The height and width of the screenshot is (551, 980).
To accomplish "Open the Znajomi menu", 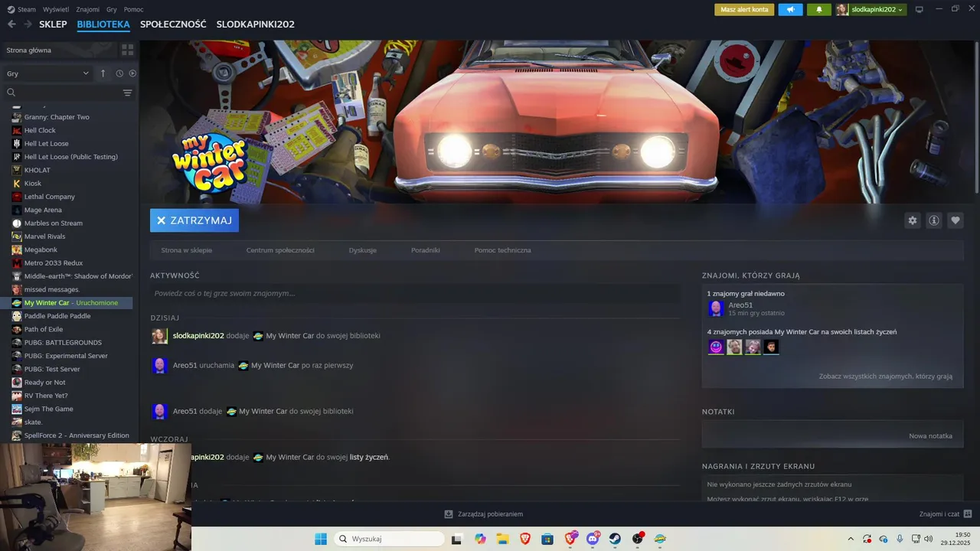I will click(x=88, y=9).
